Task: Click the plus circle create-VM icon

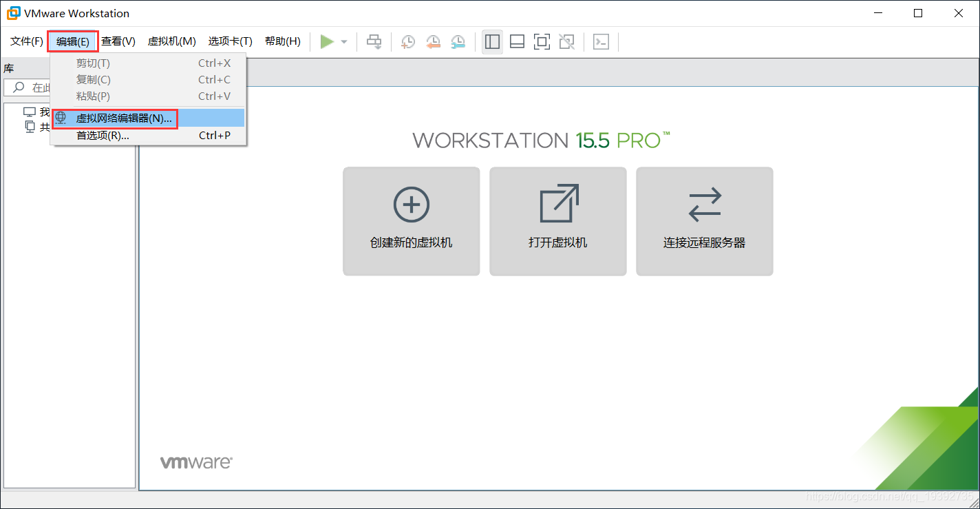Action: [x=412, y=205]
